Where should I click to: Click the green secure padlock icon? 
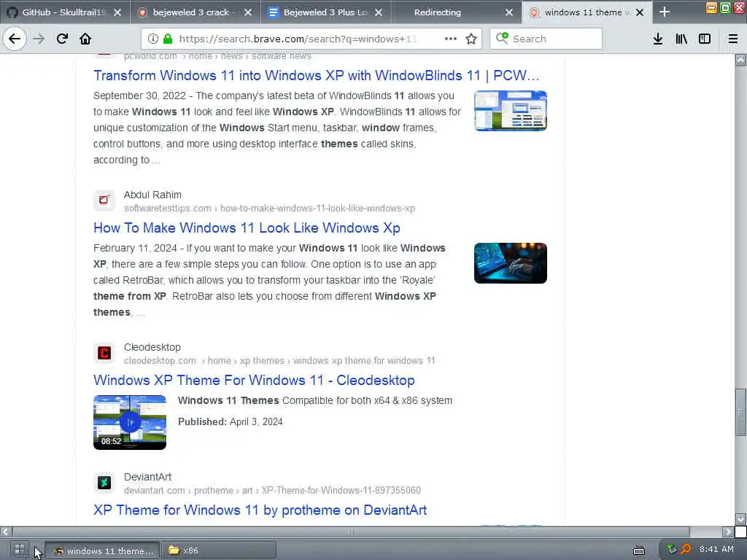(167, 39)
